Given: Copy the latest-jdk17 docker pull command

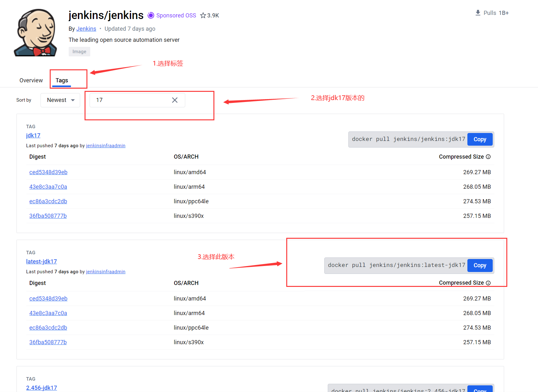Looking at the screenshot, I should click(x=480, y=265).
